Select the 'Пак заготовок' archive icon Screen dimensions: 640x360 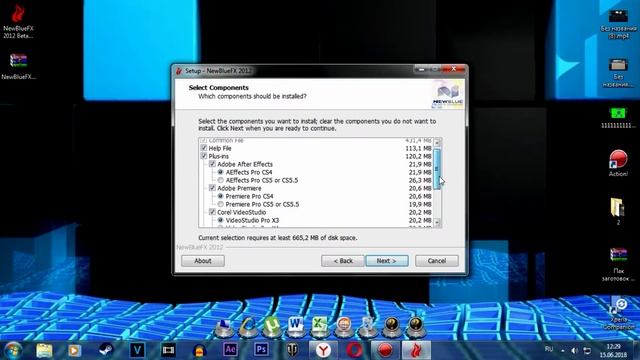coord(618,264)
